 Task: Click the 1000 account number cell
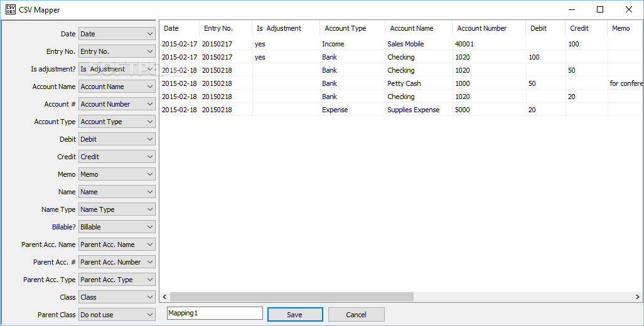tap(489, 83)
